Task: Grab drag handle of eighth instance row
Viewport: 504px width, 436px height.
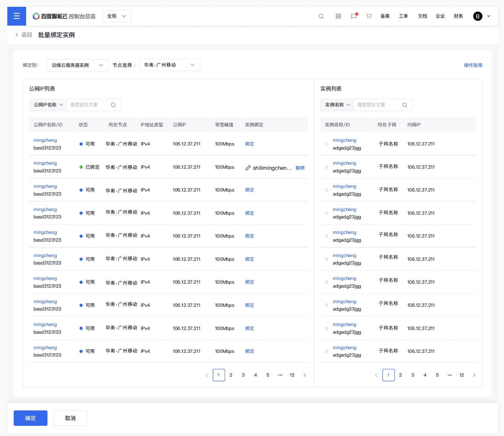Action: click(x=327, y=305)
